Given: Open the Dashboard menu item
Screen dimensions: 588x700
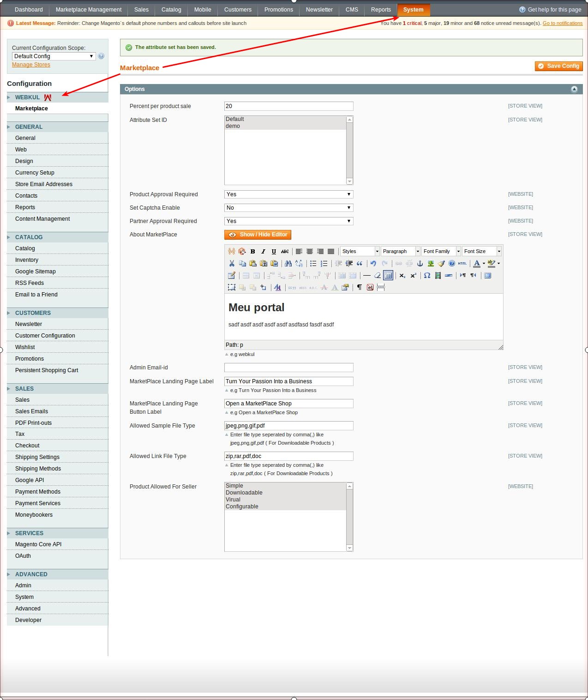Looking at the screenshot, I should click(29, 10).
